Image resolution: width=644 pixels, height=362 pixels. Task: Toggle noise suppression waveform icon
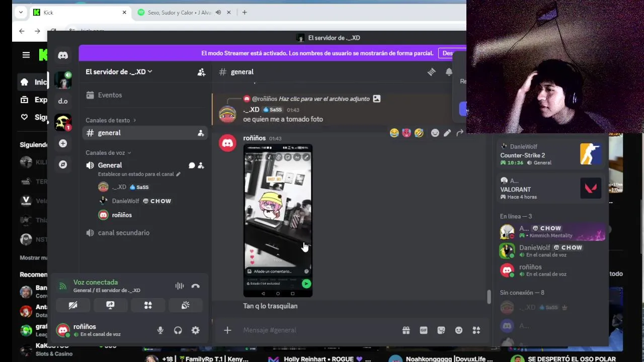click(180, 286)
